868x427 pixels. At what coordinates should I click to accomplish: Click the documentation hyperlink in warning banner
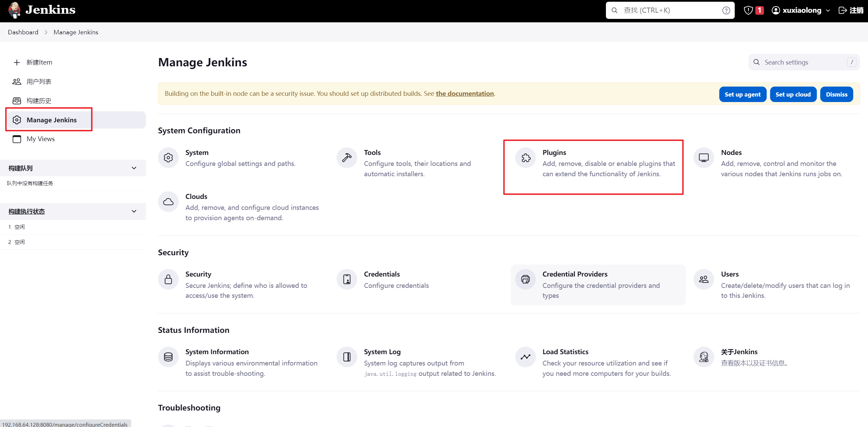tap(464, 93)
